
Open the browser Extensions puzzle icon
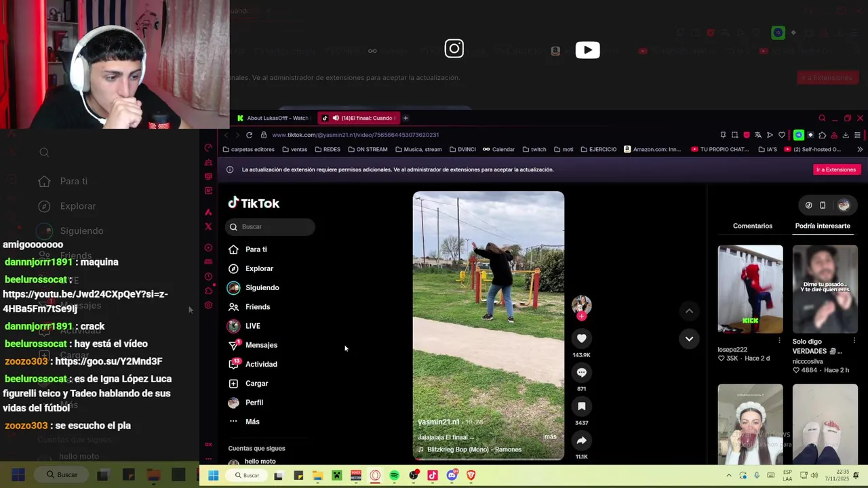[x=823, y=135]
